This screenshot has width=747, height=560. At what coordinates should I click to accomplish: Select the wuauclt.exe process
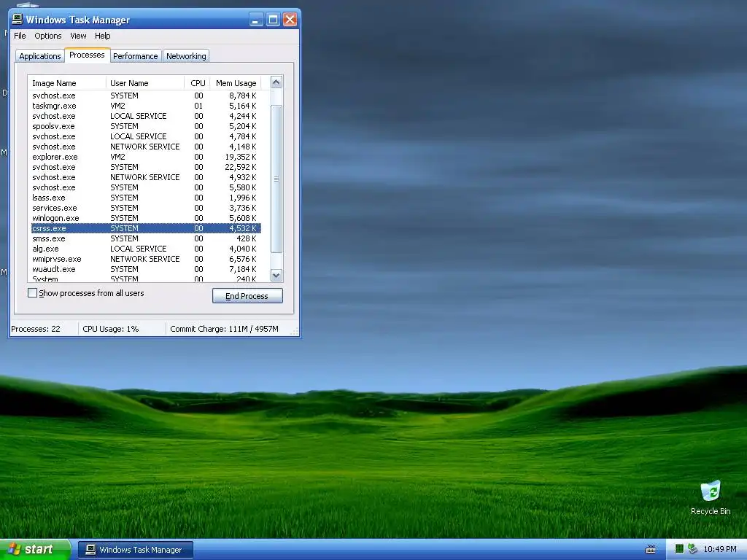click(145, 269)
